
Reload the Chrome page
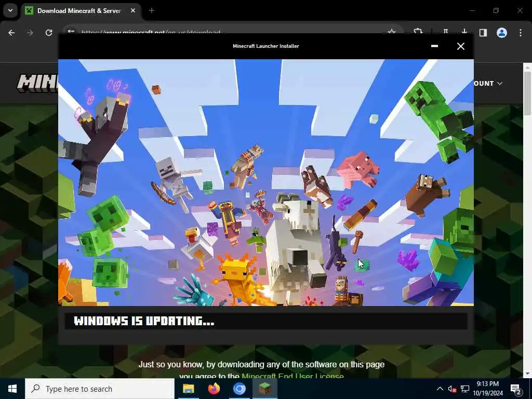[x=49, y=33]
